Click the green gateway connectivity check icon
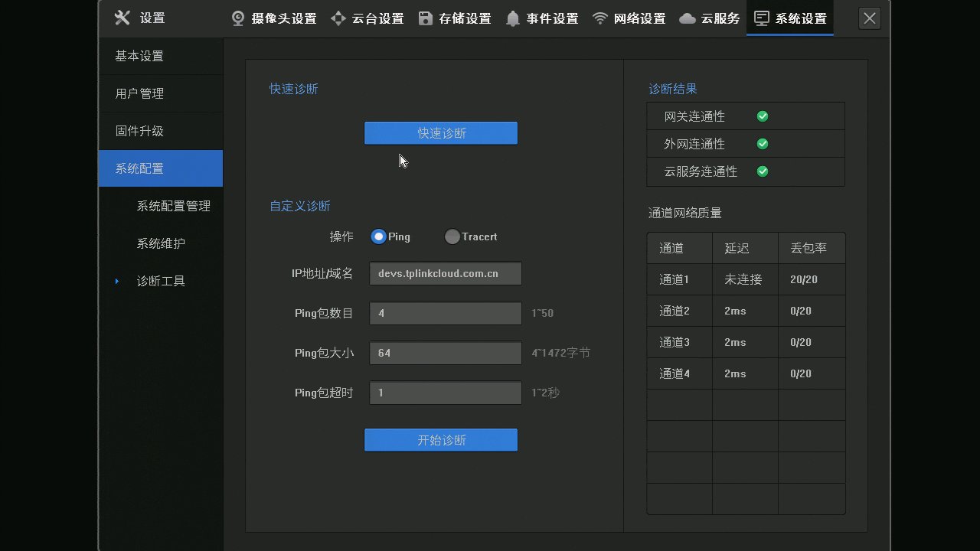Image resolution: width=980 pixels, height=551 pixels. click(x=763, y=116)
